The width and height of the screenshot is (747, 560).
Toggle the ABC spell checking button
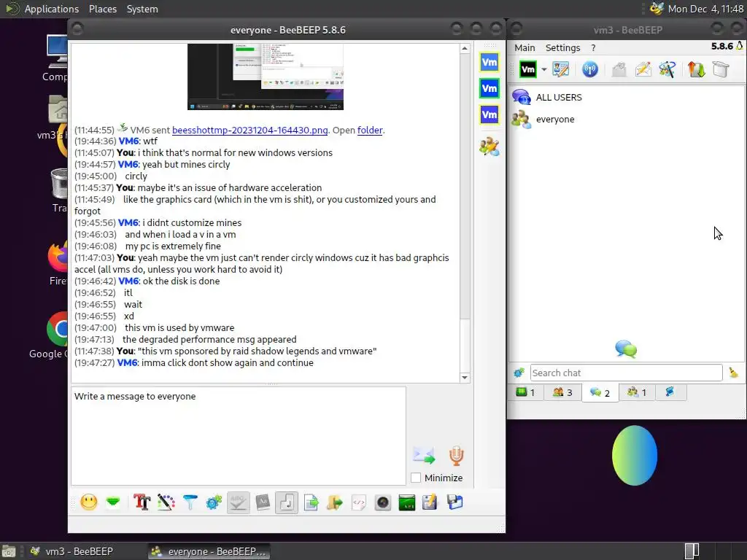[x=239, y=502]
